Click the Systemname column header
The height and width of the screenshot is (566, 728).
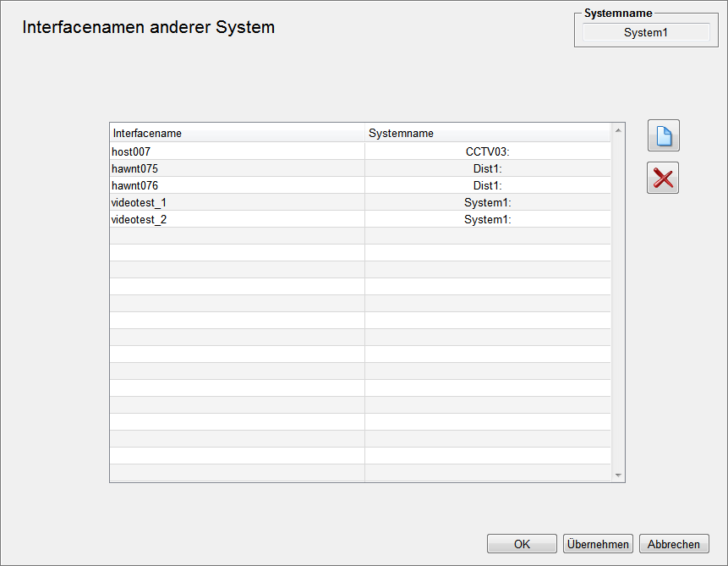pyautogui.click(x=488, y=134)
